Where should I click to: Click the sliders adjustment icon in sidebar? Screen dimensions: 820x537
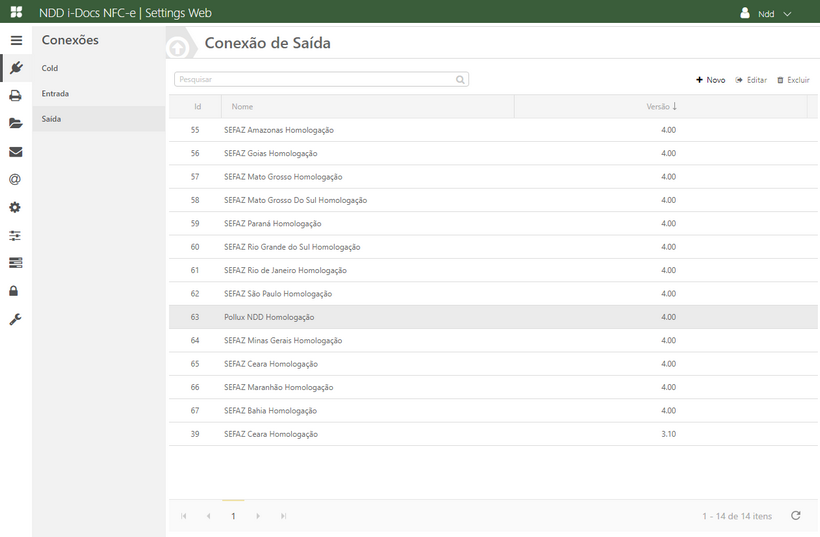click(16, 236)
